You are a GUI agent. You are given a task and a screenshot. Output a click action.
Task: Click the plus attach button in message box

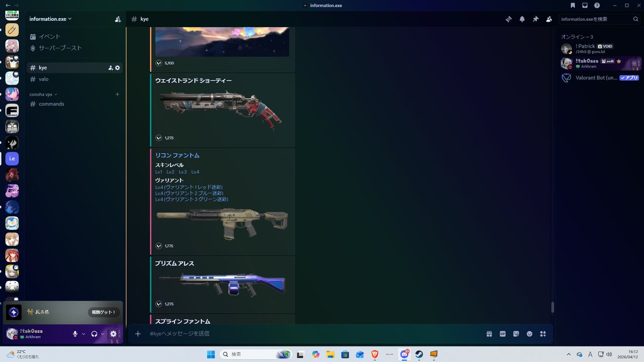(x=138, y=334)
